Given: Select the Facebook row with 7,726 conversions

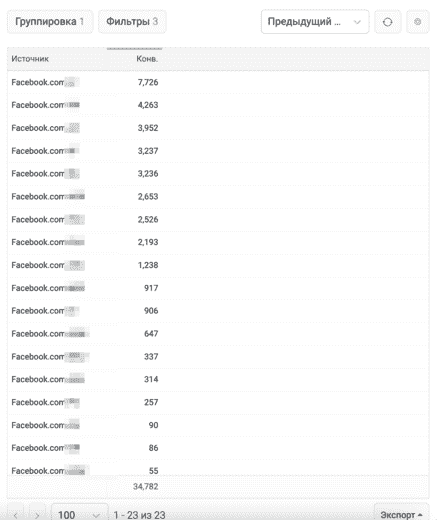Looking at the screenshot, I should click(218, 82).
